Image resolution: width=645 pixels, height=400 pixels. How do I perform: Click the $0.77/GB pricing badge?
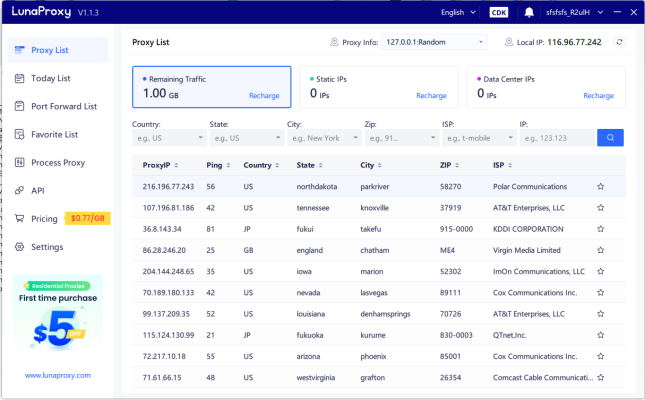point(87,218)
